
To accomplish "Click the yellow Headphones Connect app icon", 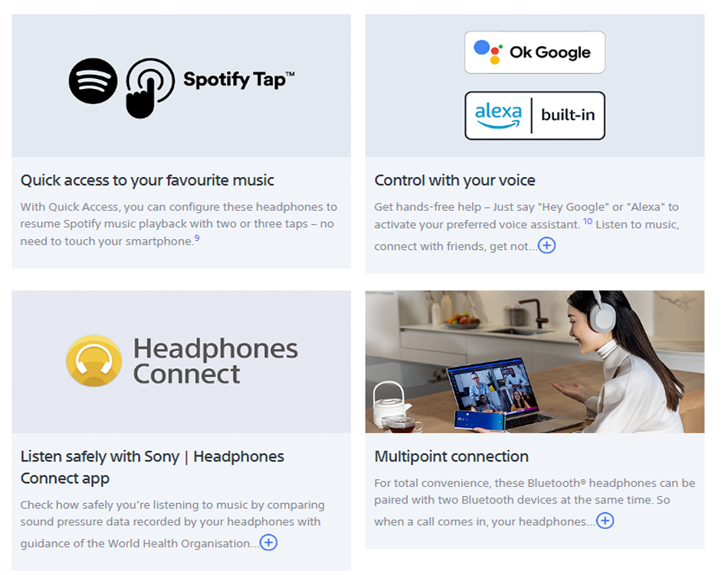I will tap(93, 361).
